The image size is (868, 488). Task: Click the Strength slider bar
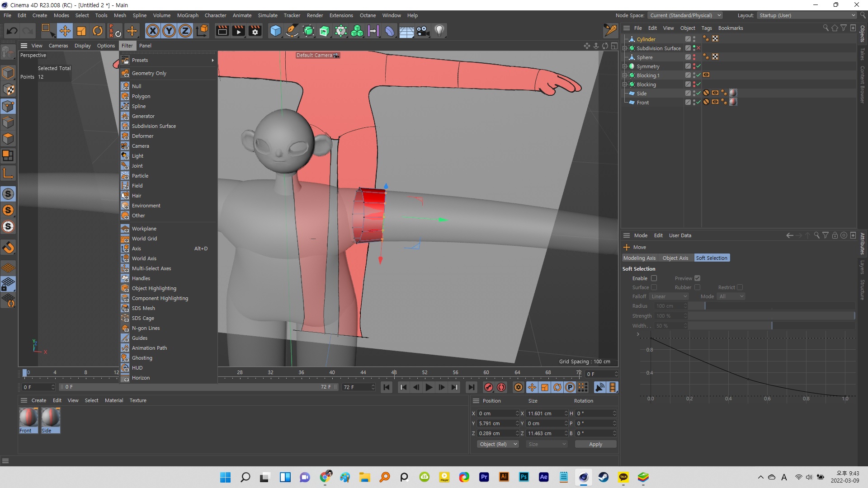pyautogui.click(x=771, y=316)
